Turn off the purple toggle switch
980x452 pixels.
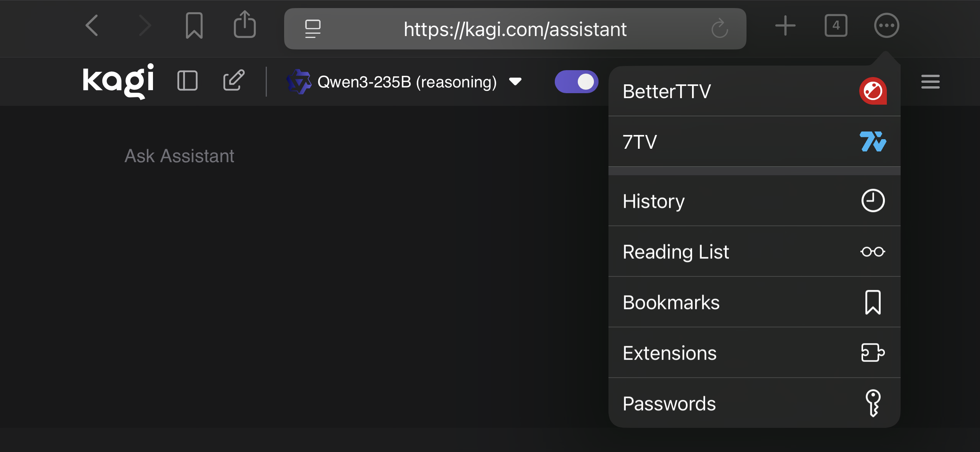point(576,82)
